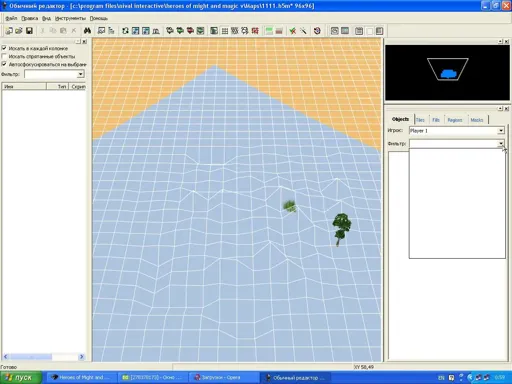This screenshot has width=512, height=384.
Task: Close the left search panel
Action: point(85,42)
